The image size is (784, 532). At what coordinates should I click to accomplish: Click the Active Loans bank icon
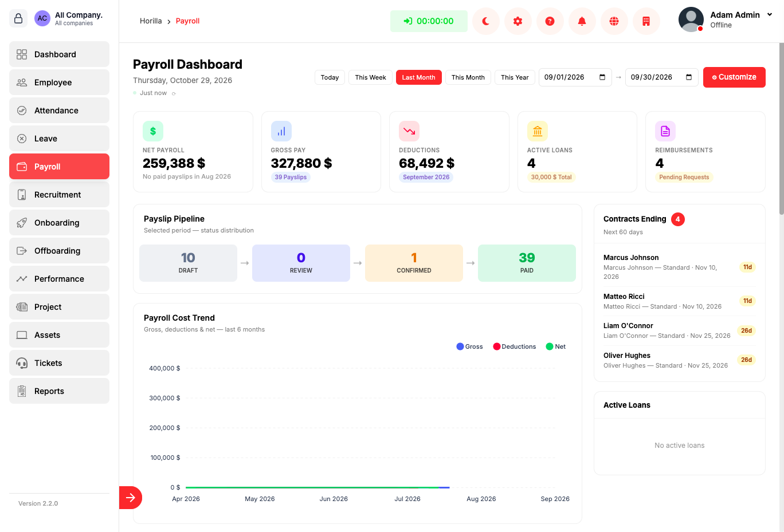pyautogui.click(x=538, y=131)
